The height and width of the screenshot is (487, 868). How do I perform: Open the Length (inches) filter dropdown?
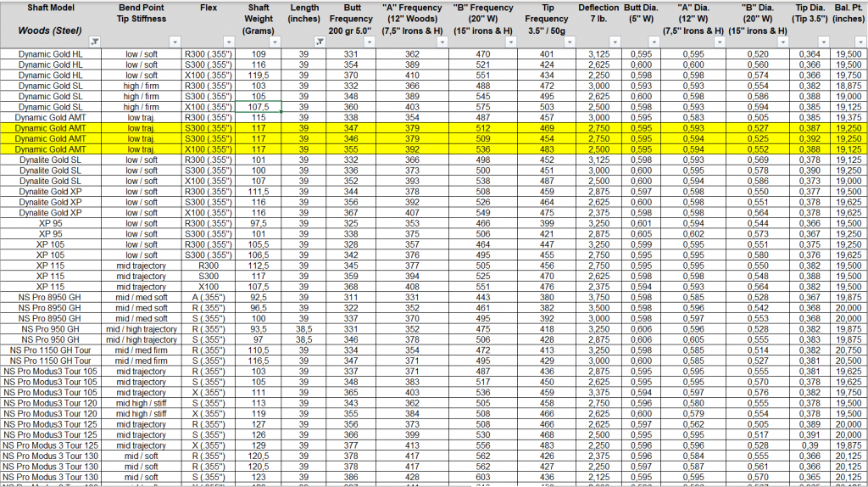tap(320, 42)
